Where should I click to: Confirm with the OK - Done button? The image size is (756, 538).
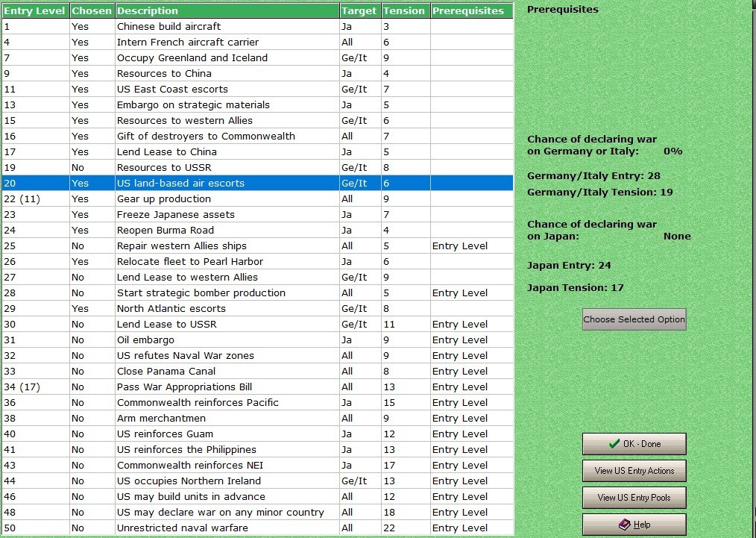(x=634, y=444)
